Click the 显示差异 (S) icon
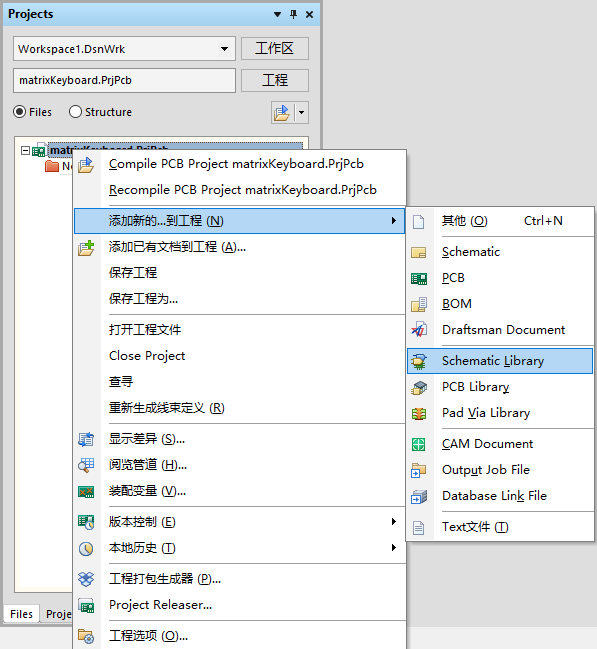The image size is (597, 649). (x=86, y=439)
